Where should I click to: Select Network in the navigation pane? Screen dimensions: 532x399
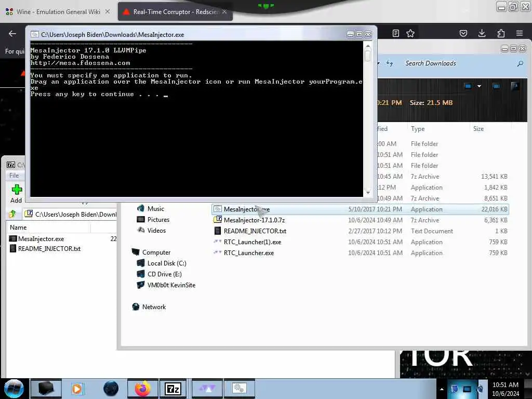coord(149,307)
